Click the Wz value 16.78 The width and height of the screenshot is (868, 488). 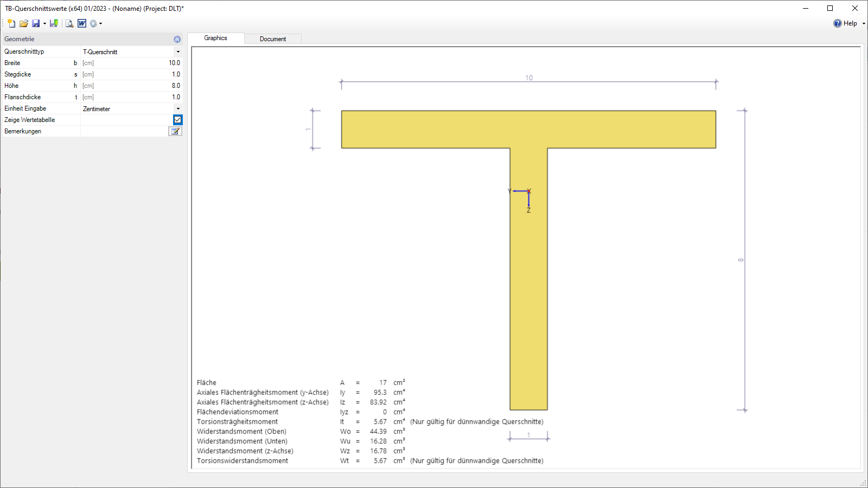(x=379, y=451)
